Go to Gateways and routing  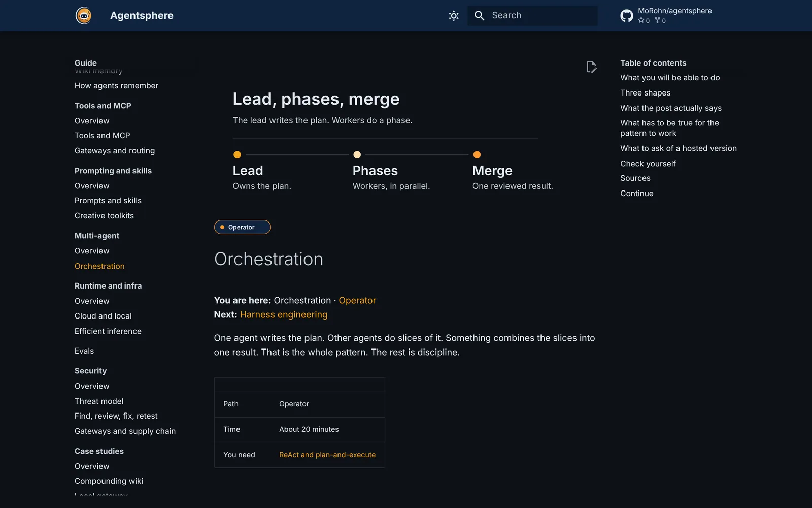click(115, 151)
